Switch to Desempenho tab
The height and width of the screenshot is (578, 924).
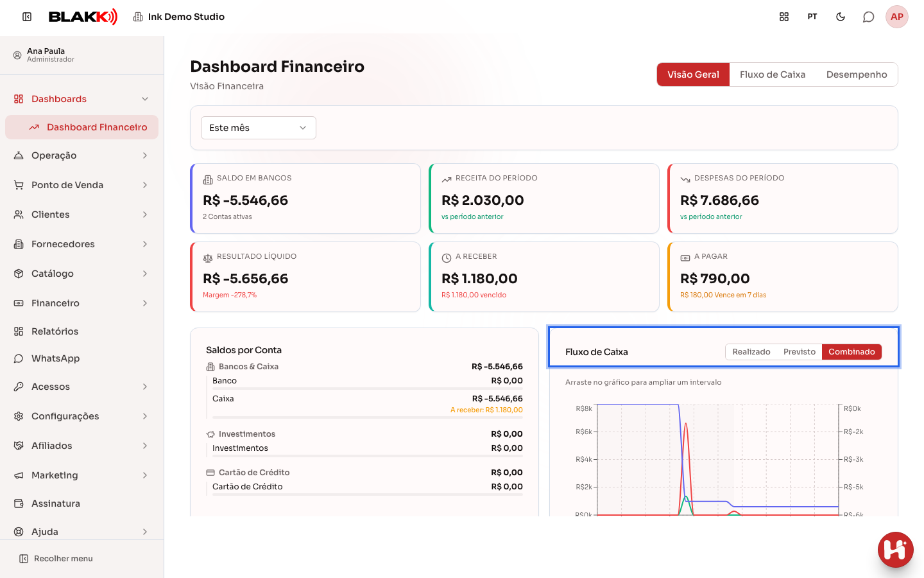point(857,74)
